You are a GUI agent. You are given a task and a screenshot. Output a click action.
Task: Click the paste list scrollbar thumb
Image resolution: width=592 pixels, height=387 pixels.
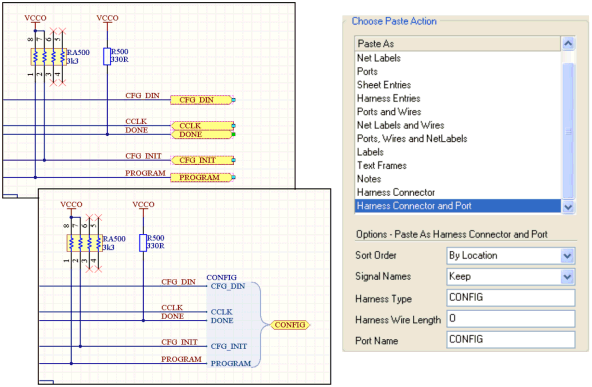(x=568, y=131)
